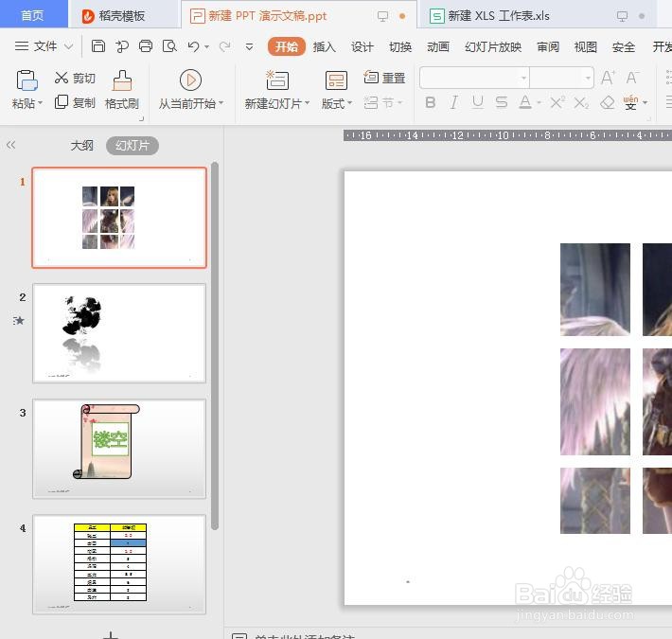Click the Pinyin guide (wén) icon
Viewport: 672px width, 639px height.
point(631,103)
